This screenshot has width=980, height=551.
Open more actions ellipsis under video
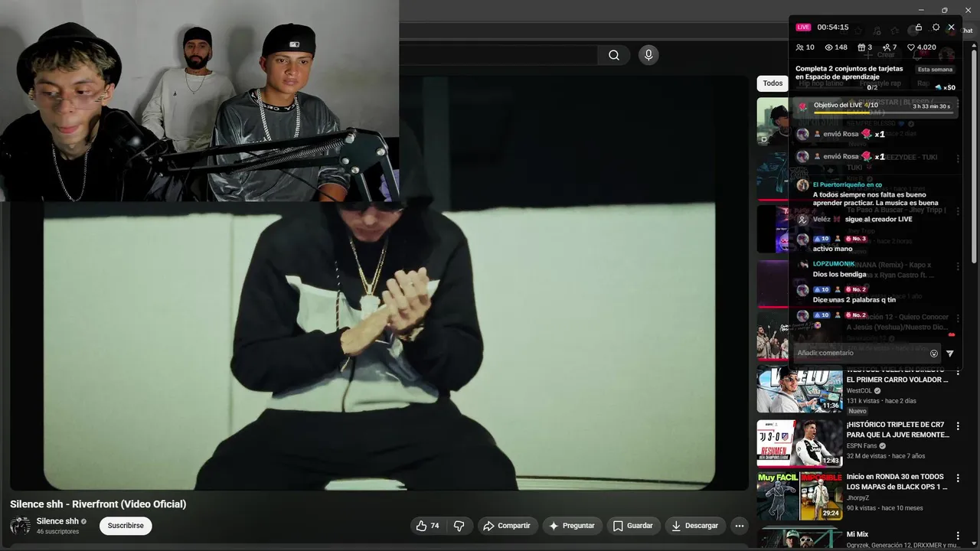[739, 526]
